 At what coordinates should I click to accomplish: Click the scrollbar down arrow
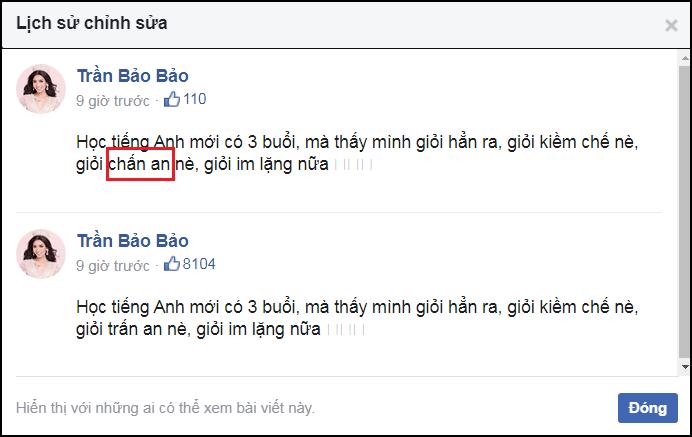(684, 367)
